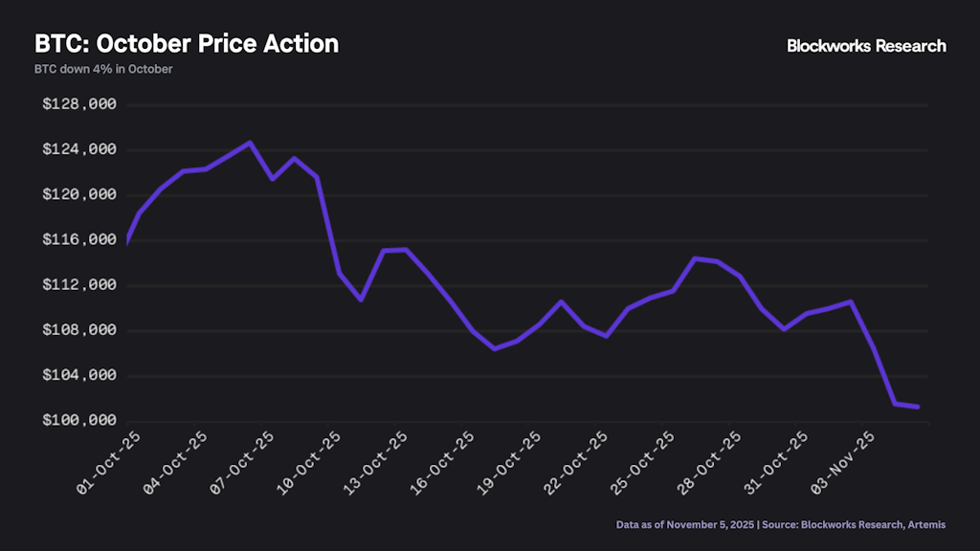Viewport: 980px width, 551px height.
Task: Select the $100,000 y-axis label
Action: pos(79,421)
